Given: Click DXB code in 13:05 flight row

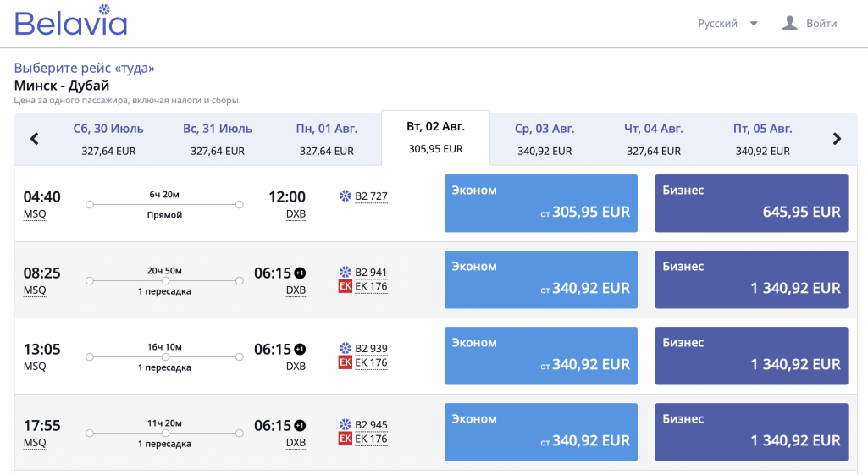Looking at the screenshot, I should coord(296,367).
